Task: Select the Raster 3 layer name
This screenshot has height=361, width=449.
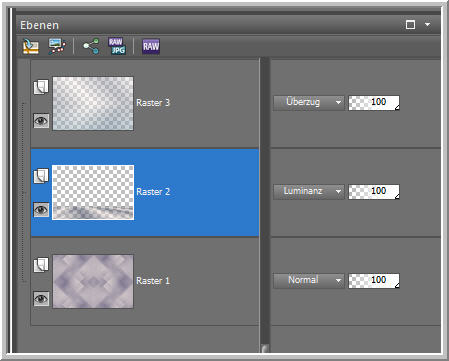Action: coord(153,103)
